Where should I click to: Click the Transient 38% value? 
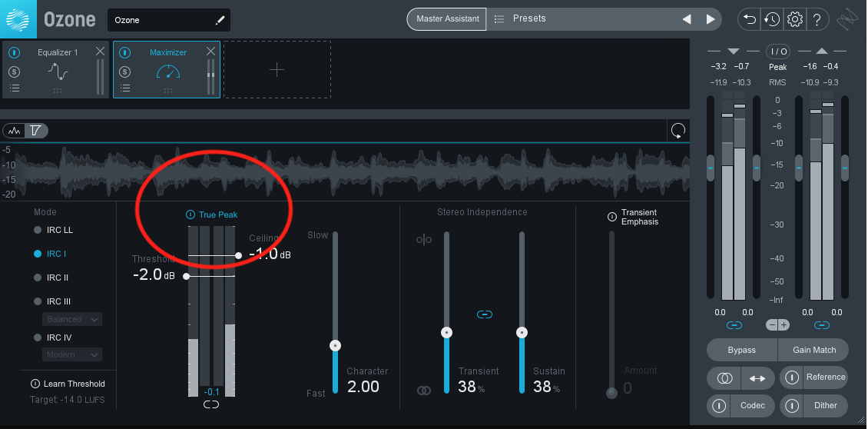coord(472,386)
